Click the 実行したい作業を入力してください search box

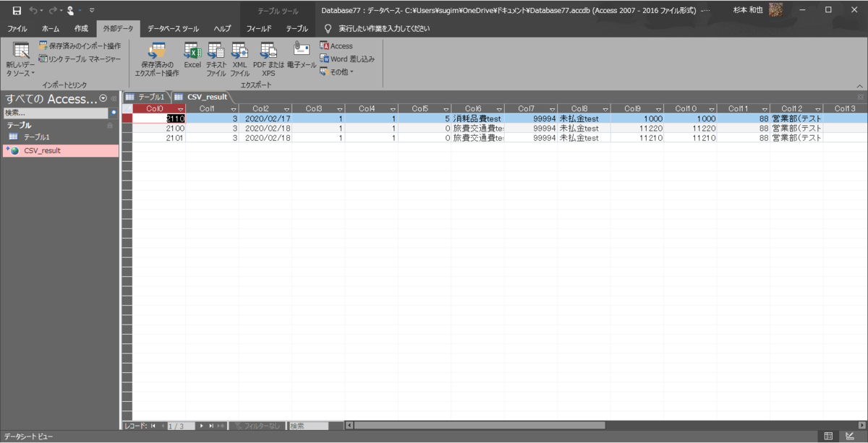tap(384, 29)
